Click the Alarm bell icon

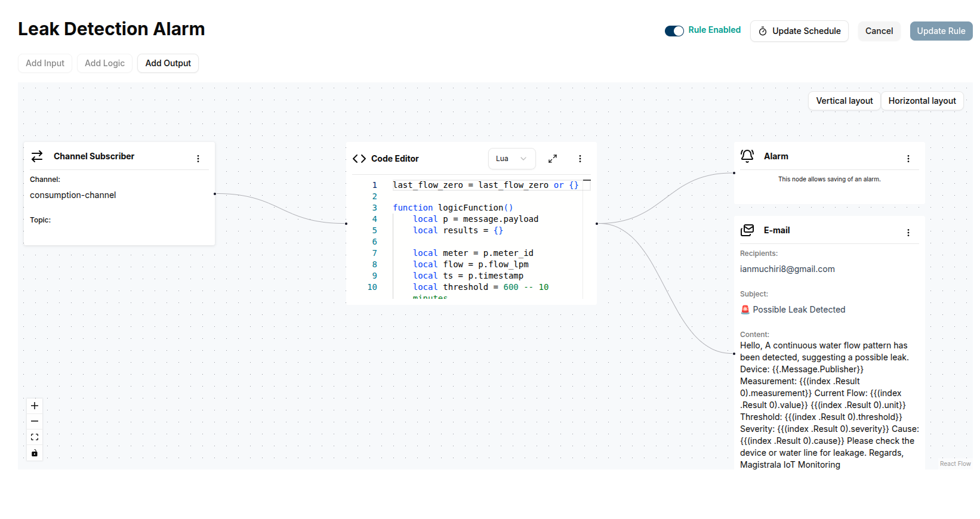tap(747, 156)
